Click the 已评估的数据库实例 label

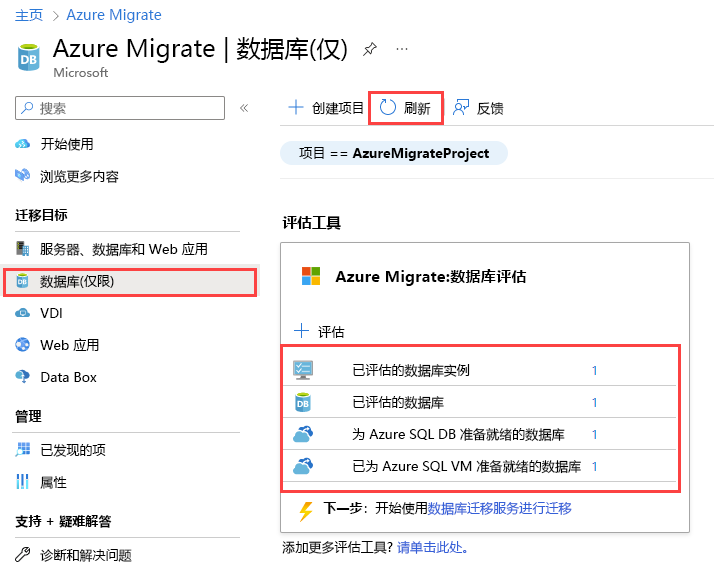click(411, 371)
